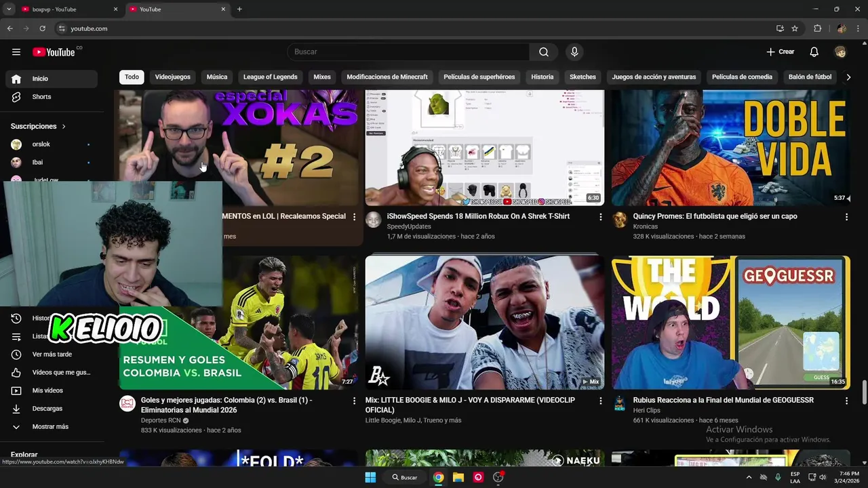Viewport: 868px width, 488px height.
Task: Select the Mixes filter chip
Action: [x=322, y=77]
